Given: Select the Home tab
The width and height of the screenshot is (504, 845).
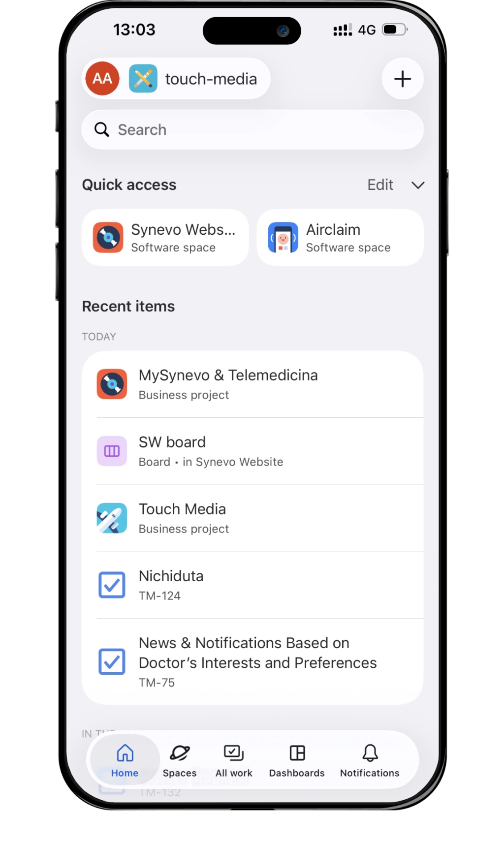Looking at the screenshot, I should [x=125, y=761].
